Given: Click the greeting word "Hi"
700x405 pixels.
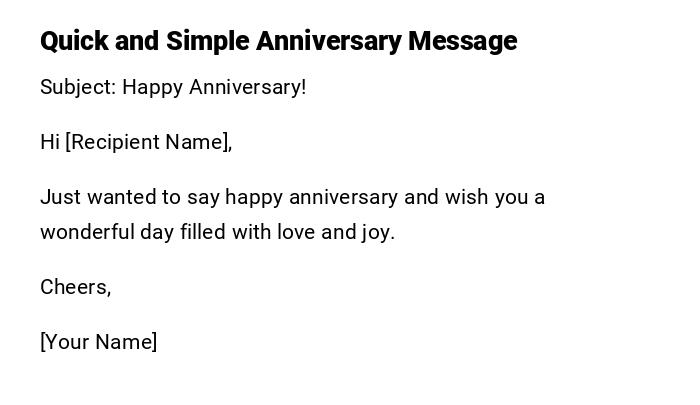Looking at the screenshot, I should point(50,142).
